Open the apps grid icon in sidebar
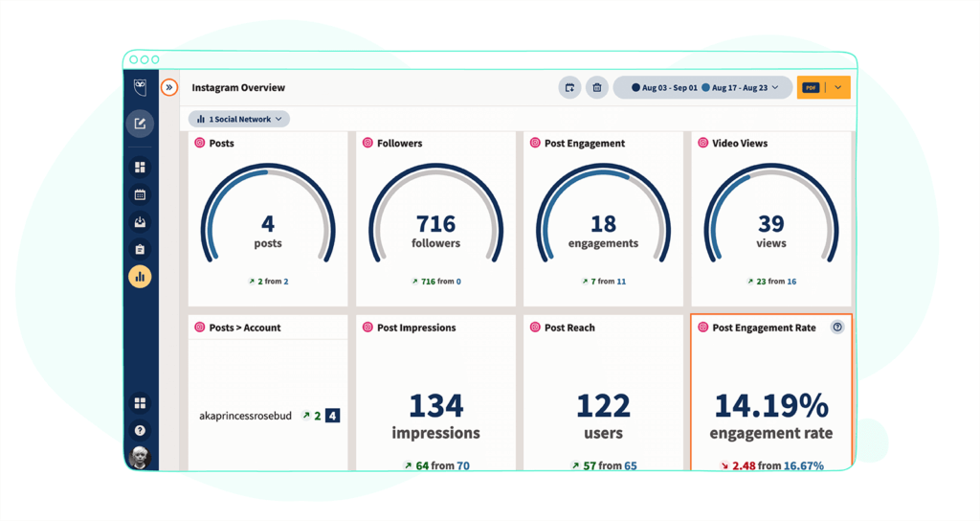Image resolution: width=980 pixels, height=521 pixels. (x=140, y=403)
